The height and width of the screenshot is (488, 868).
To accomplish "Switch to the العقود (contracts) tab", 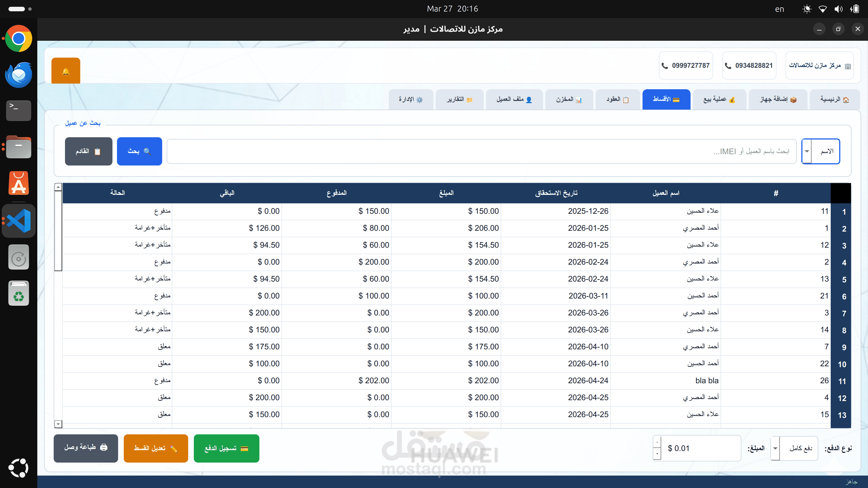I will [617, 99].
